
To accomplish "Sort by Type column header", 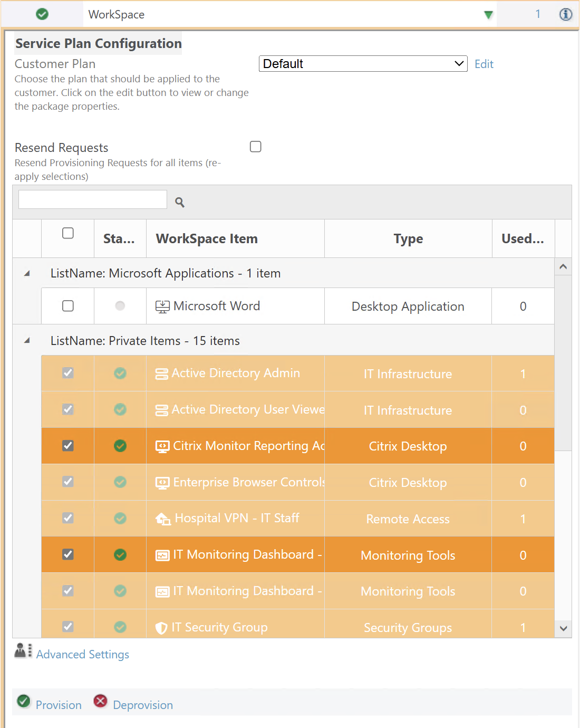I will coord(408,239).
